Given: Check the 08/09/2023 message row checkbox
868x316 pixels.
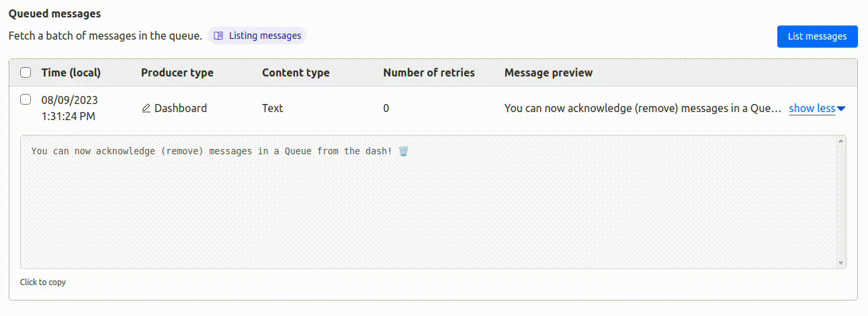Looking at the screenshot, I should 26,100.
